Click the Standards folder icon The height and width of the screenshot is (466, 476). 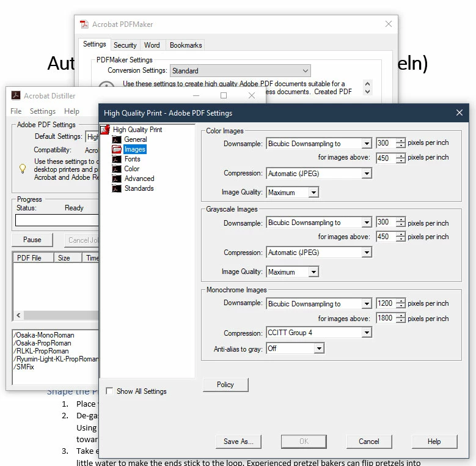tap(117, 188)
